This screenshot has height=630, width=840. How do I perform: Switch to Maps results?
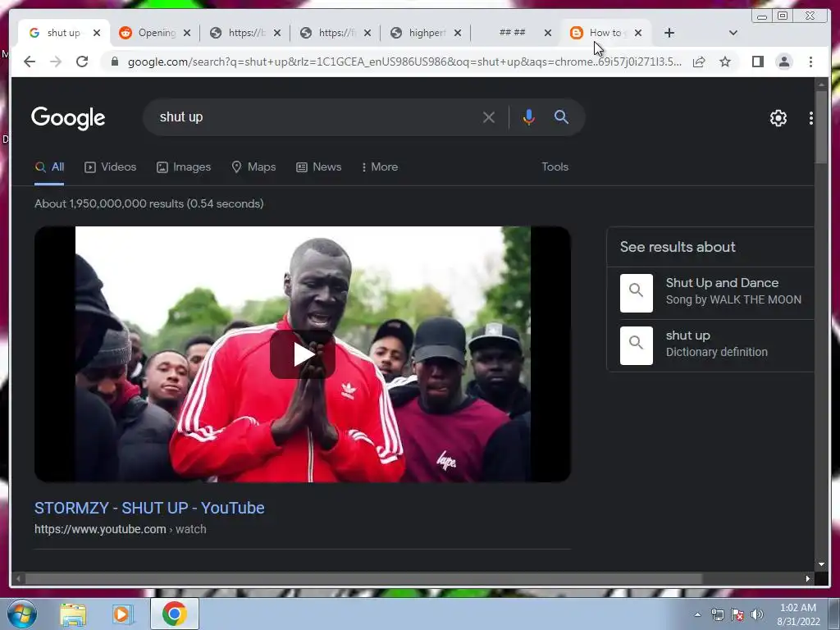click(253, 167)
